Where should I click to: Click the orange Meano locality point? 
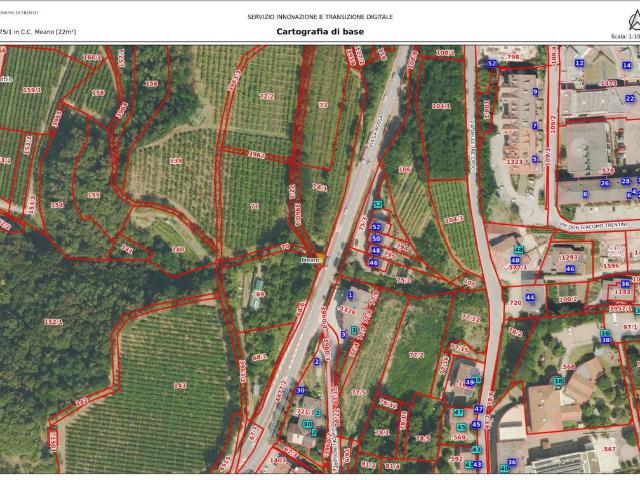320,259
